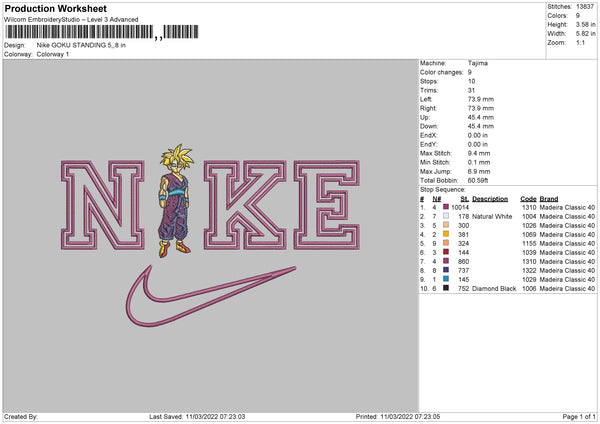Screen dimensions: 600x424
Task: Click the embroidered letter K
Action: tap(245, 205)
